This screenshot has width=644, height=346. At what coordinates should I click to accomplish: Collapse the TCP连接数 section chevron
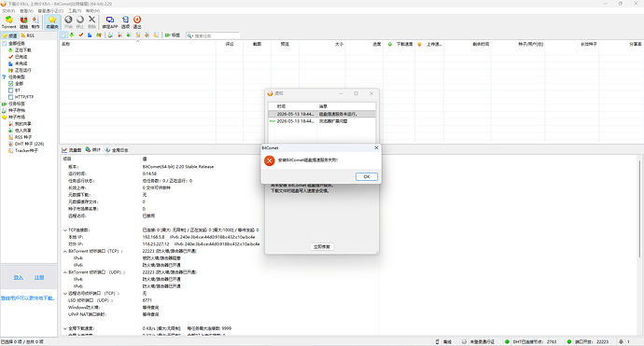pyautogui.click(x=65, y=229)
